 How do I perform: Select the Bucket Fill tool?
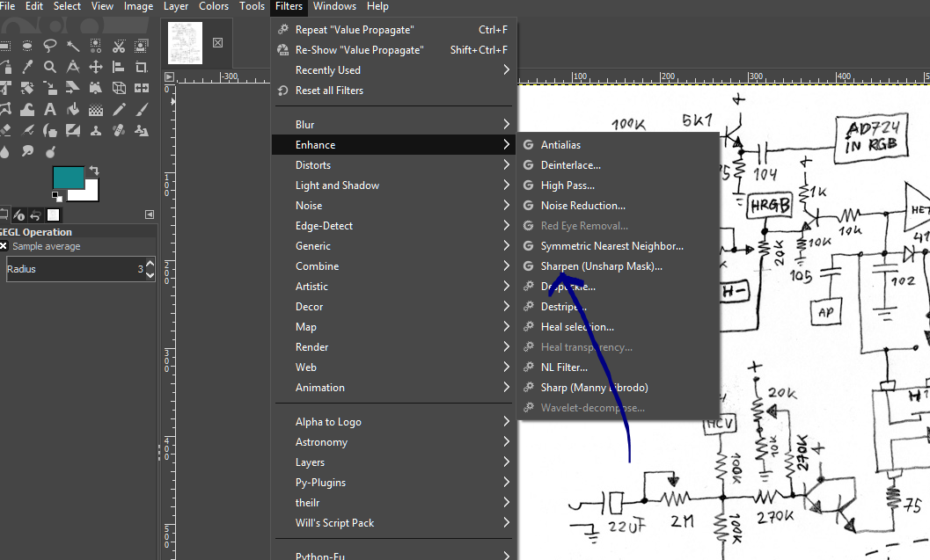[73, 109]
